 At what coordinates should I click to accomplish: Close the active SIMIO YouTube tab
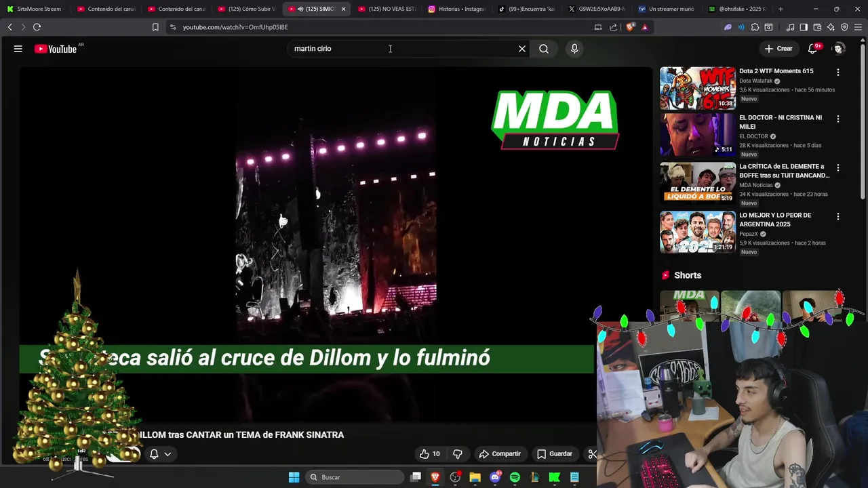343,9
